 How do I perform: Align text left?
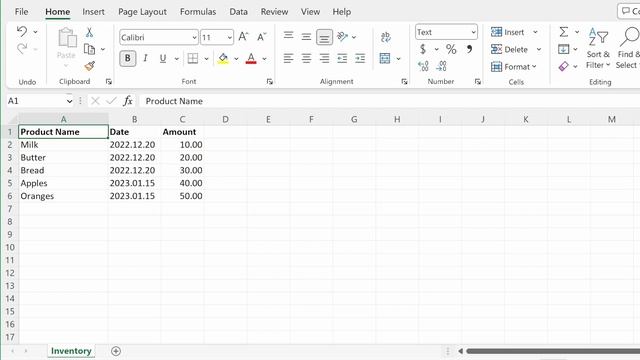[289, 59]
